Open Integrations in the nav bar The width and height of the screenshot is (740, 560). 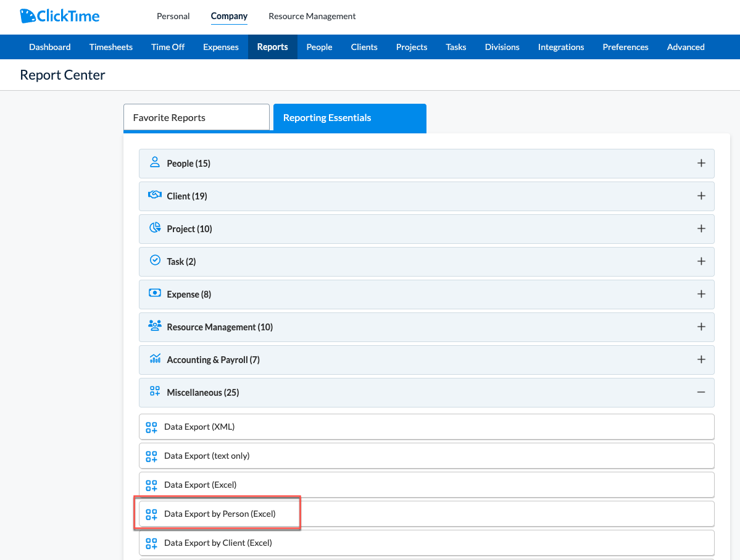pos(560,47)
